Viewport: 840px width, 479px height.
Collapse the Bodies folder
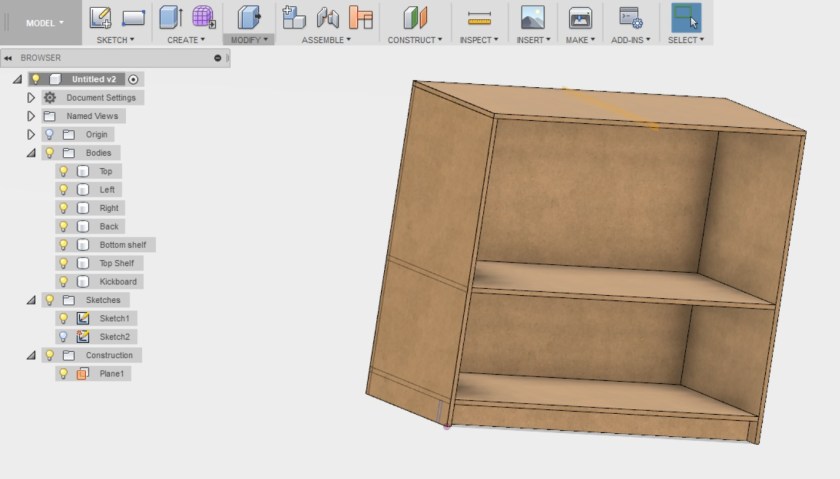point(31,153)
